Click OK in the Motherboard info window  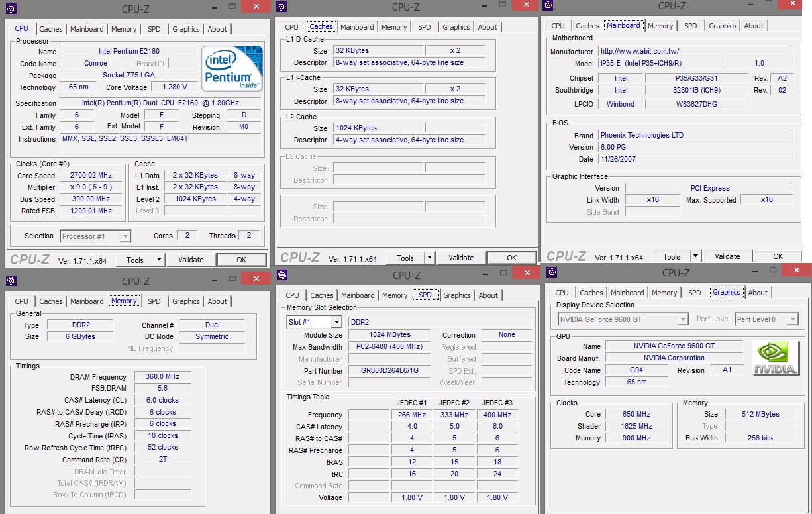(x=778, y=256)
